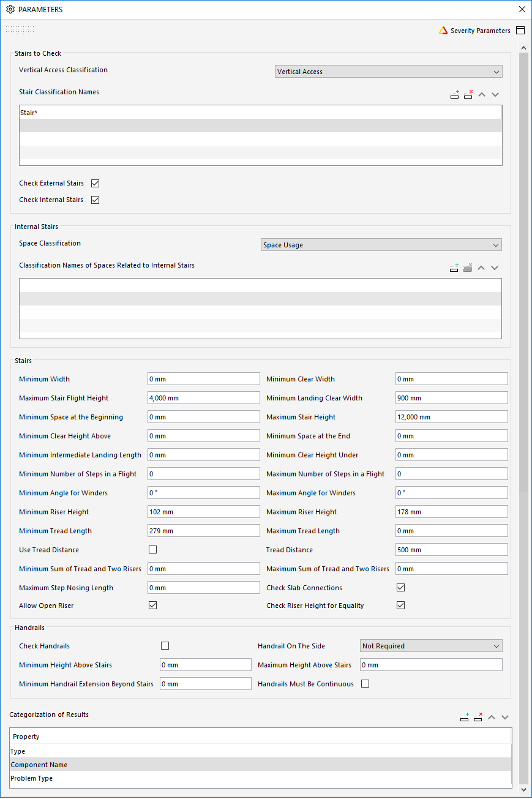Click Minimum Intermediate Landing Length field
This screenshot has width=532, height=799.
tap(204, 455)
